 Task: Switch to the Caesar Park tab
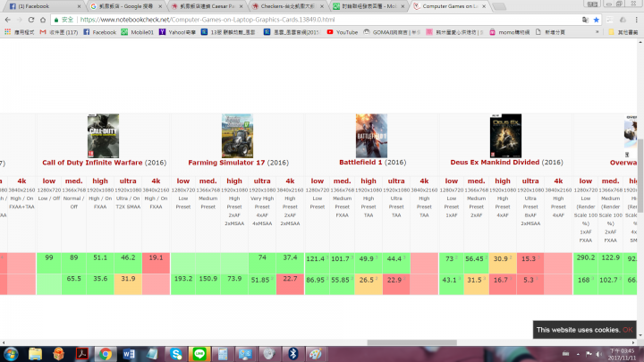click(x=207, y=6)
